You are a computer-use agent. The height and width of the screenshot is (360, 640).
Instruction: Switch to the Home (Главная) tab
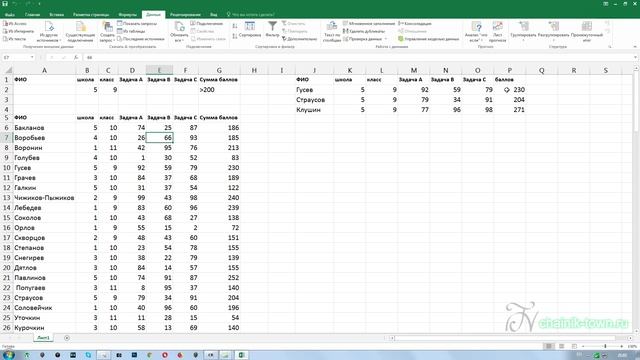(32, 15)
